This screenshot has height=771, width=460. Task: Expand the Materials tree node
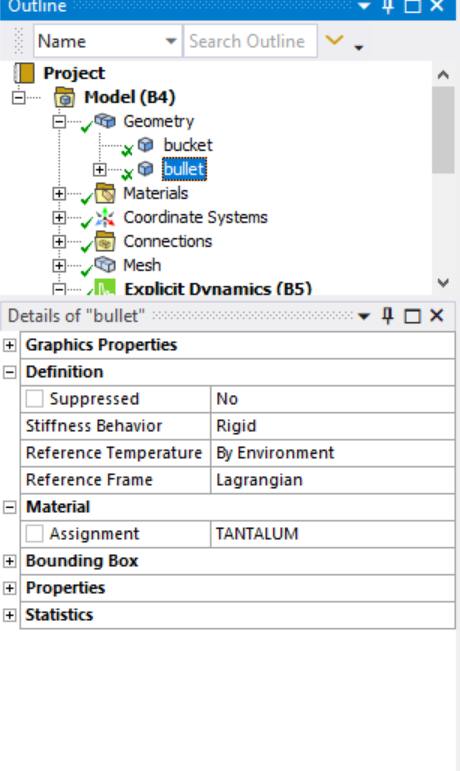pos(59,194)
